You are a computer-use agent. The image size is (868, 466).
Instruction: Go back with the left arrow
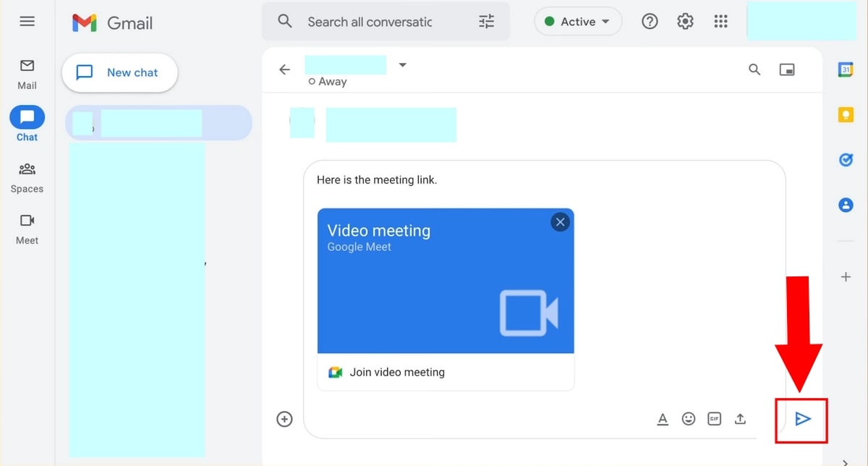click(285, 69)
